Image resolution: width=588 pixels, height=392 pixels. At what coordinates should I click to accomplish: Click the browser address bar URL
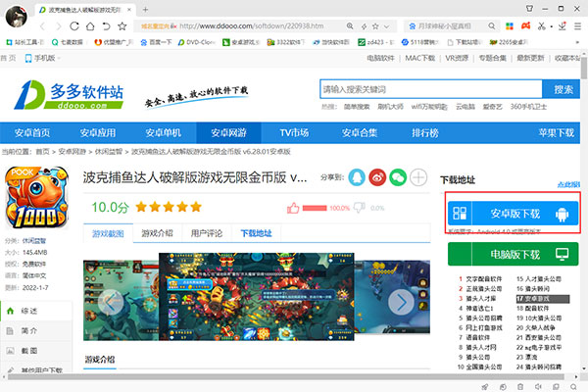(x=251, y=26)
